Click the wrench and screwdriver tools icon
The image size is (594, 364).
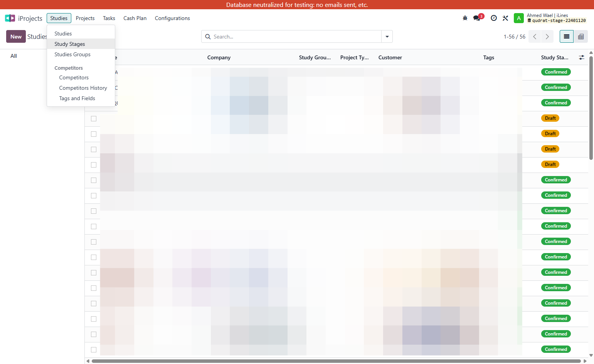click(x=505, y=18)
